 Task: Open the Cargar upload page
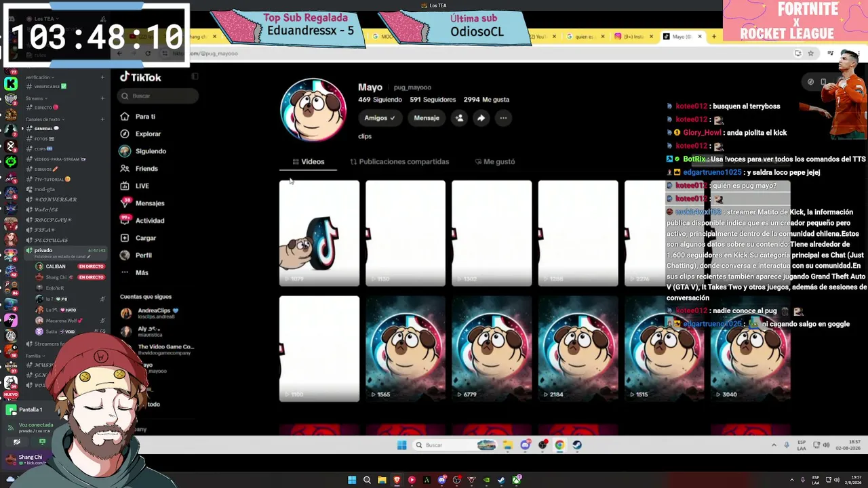(x=138, y=238)
